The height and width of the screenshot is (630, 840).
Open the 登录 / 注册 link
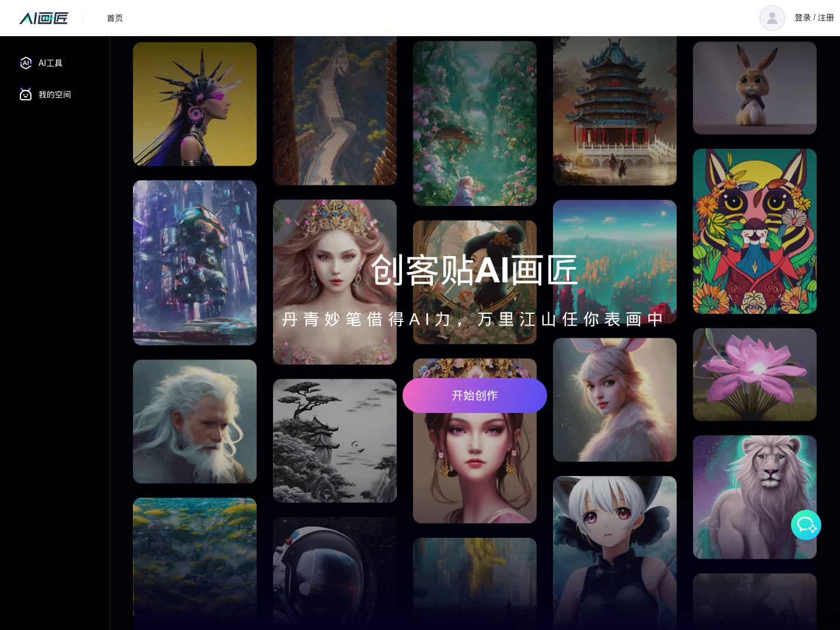coord(814,18)
